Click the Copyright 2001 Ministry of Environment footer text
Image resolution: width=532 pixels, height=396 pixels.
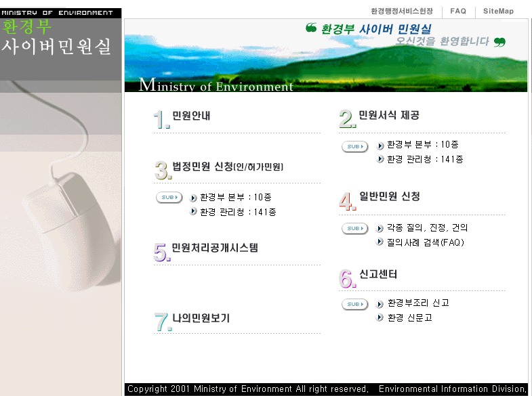[248, 389]
